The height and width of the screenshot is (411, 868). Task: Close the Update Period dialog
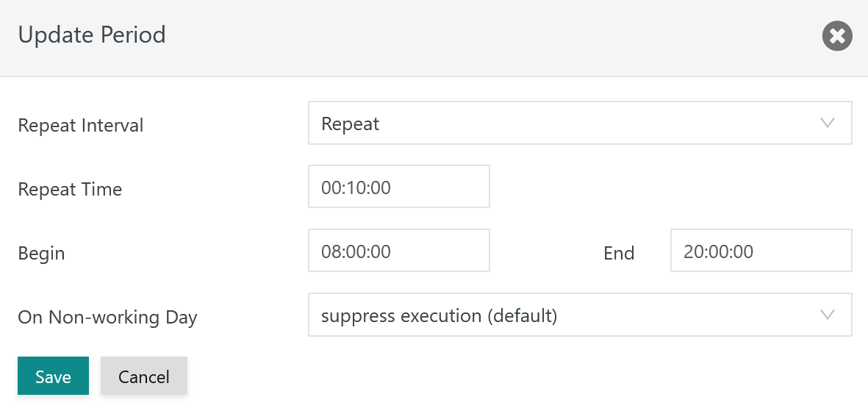(837, 36)
